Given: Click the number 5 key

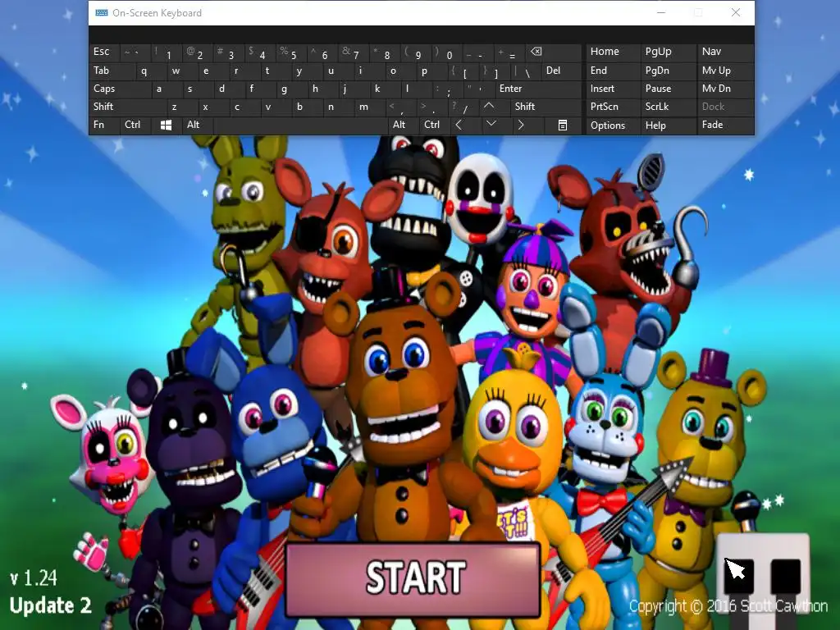Looking at the screenshot, I should coord(293,55).
